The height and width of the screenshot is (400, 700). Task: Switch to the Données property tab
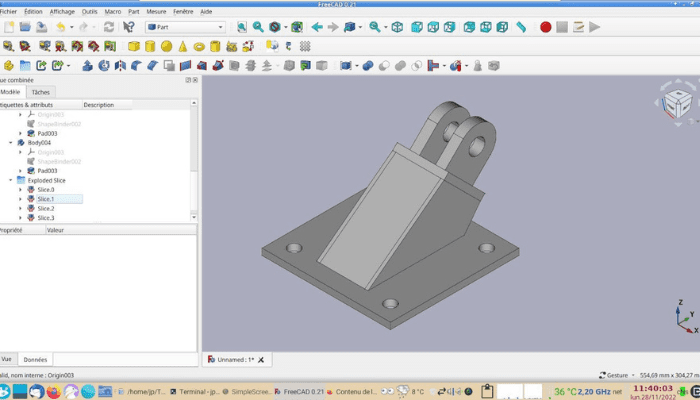(x=35, y=358)
